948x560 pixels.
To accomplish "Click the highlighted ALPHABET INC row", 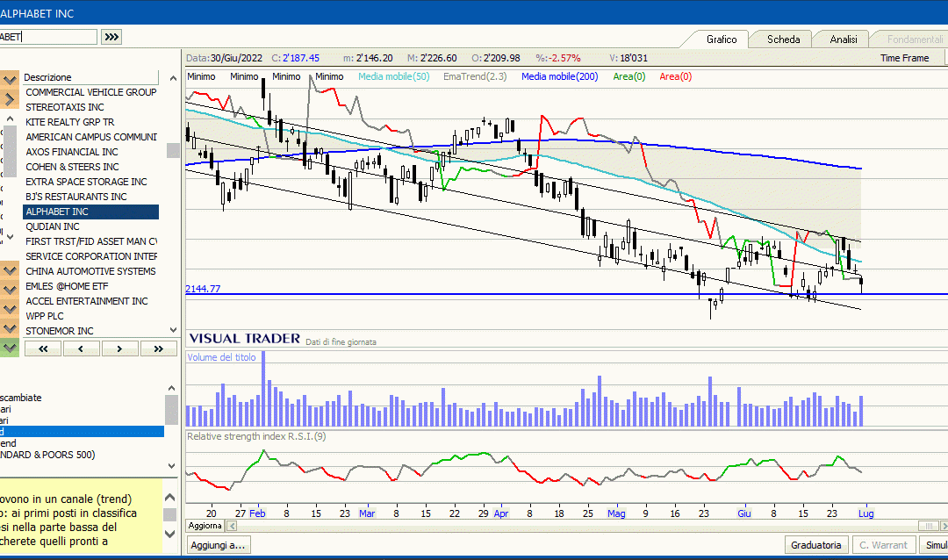I will click(x=90, y=212).
